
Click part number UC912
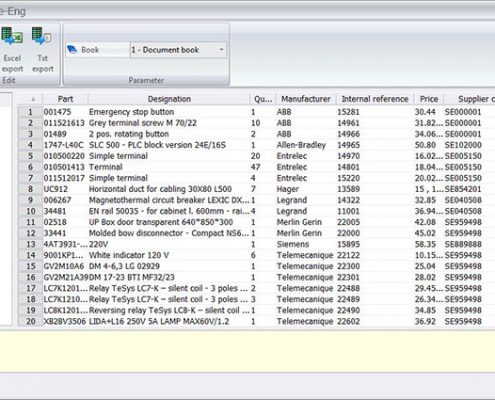(56, 189)
